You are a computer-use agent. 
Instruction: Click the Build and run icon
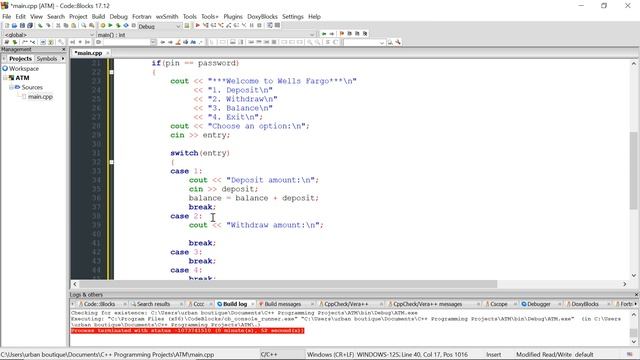point(118,26)
